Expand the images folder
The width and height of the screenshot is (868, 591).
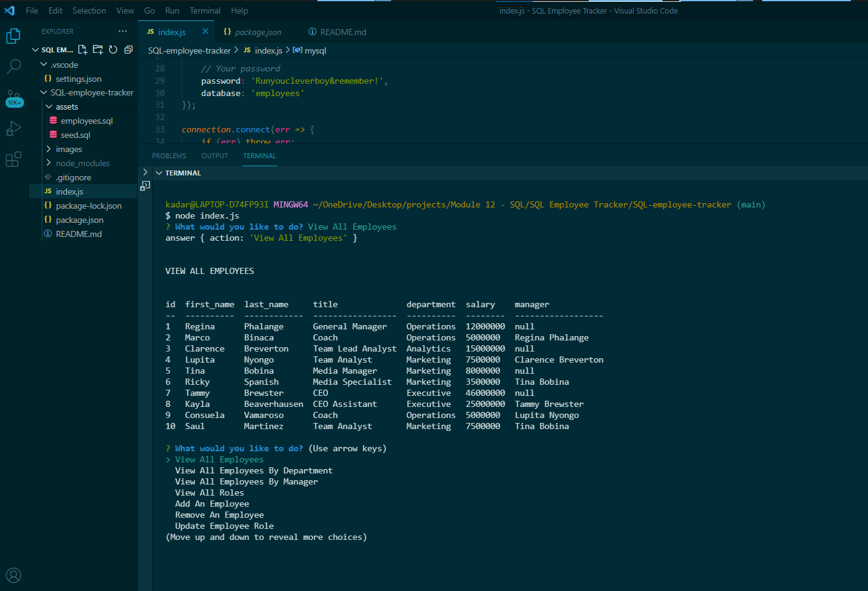point(68,148)
